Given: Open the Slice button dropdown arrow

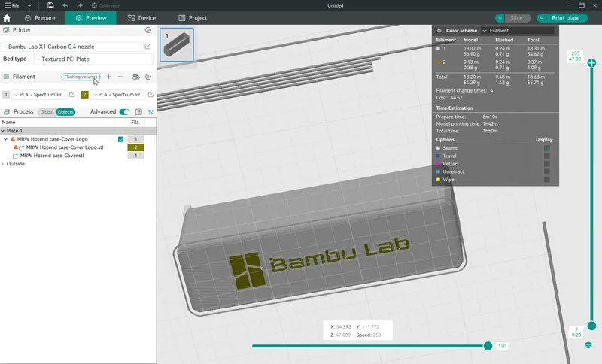Looking at the screenshot, I should click(500, 18).
